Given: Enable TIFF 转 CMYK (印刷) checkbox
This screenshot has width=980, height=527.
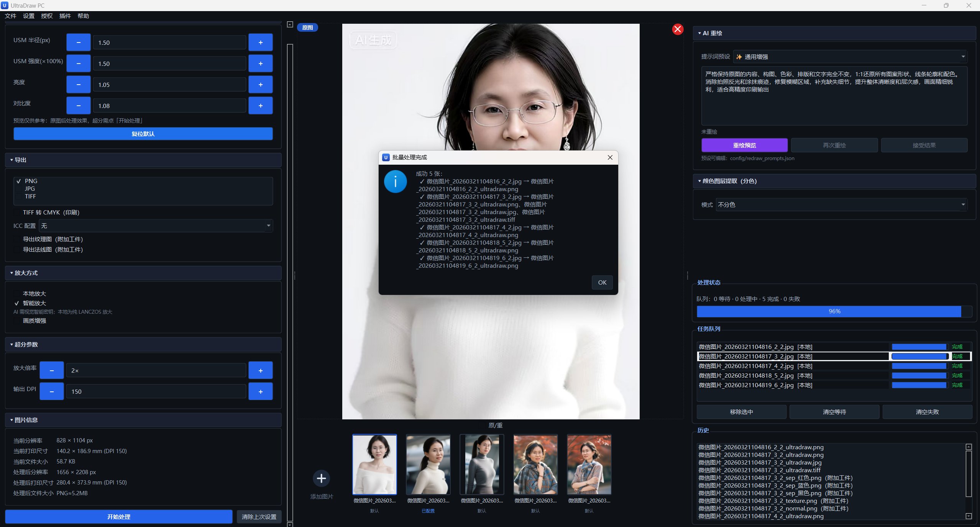Looking at the screenshot, I should coord(17,213).
